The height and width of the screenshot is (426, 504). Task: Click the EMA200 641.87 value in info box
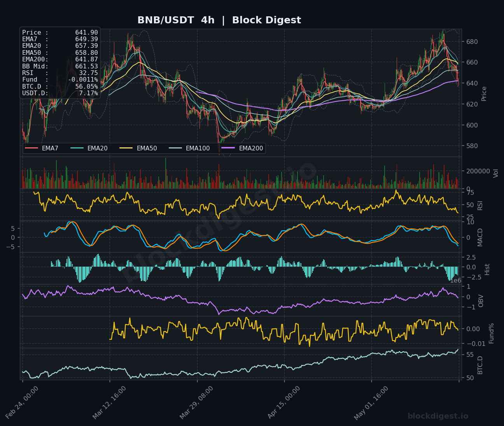(86, 59)
